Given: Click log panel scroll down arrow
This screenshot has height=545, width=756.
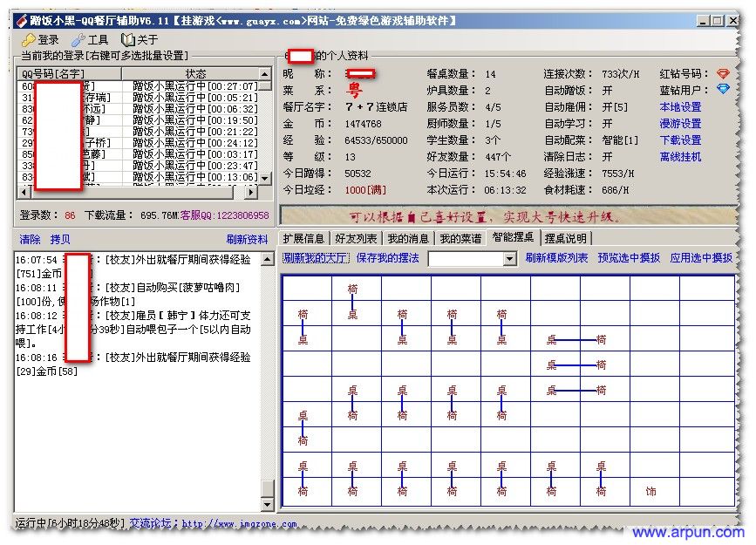Looking at the screenshot, I should click(x=267, y=505).
